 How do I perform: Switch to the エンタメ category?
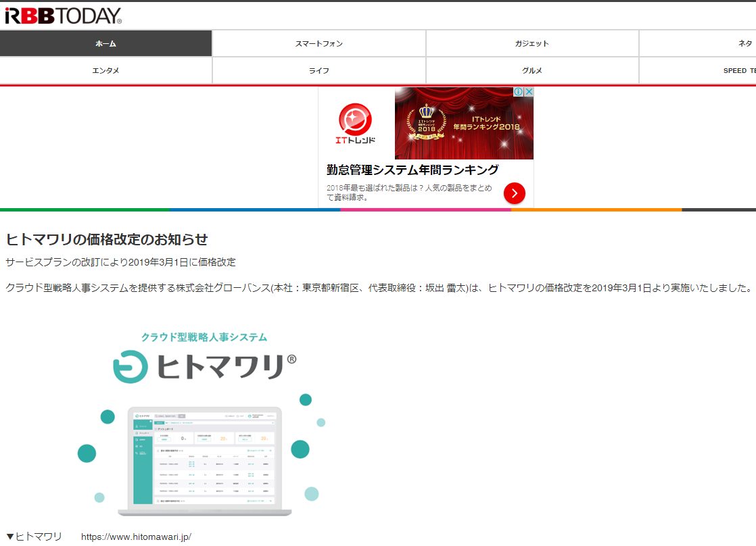pyautogui.click(x=106, y=71)
